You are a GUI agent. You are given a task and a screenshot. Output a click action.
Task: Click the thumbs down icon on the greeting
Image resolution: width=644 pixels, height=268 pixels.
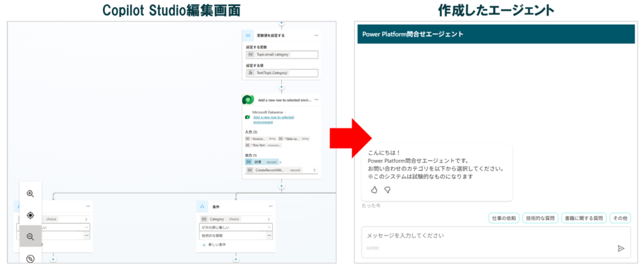coord(387,190)
